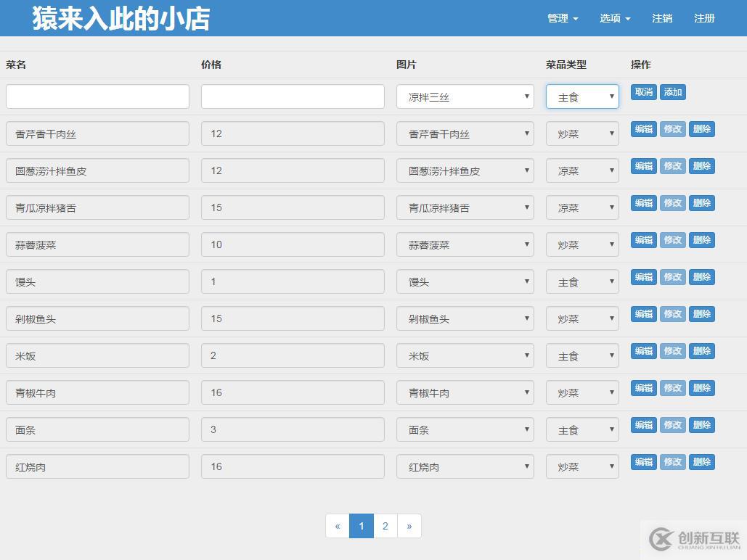
Task: Click 编辑 for 馒头 row
Action: tap(644, 277)
